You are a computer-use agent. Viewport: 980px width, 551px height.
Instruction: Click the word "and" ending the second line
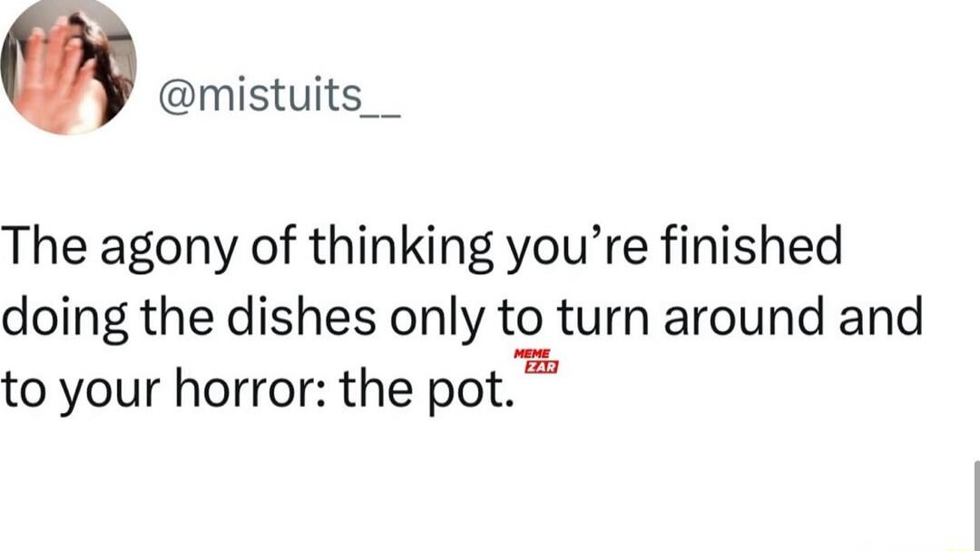880,316
